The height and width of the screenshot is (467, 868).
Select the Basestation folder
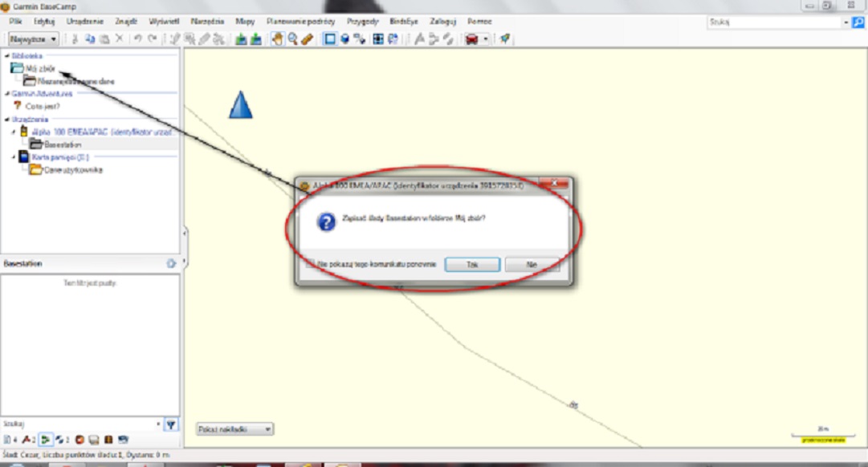coord(63,144)
